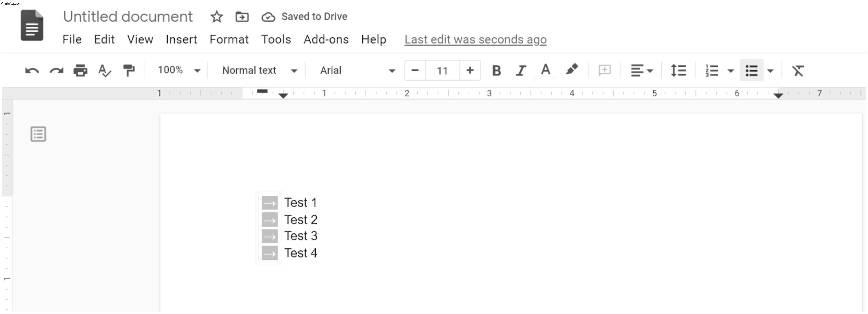Screen dimensions: 868x314
Task: Show the document outline panel
Action: click(x=38, y=134)
